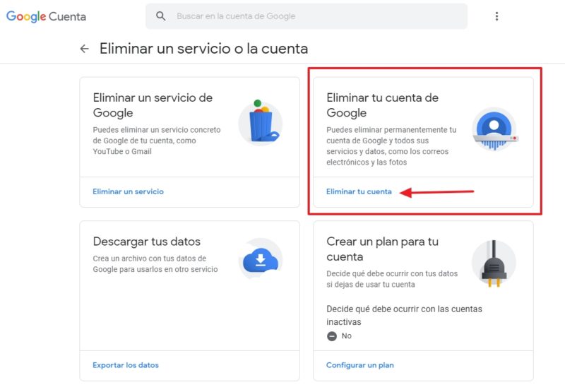This screenshot has width=565, height=392.
Task: Click the power plug illustration icon
Action: tap(494, 263)
